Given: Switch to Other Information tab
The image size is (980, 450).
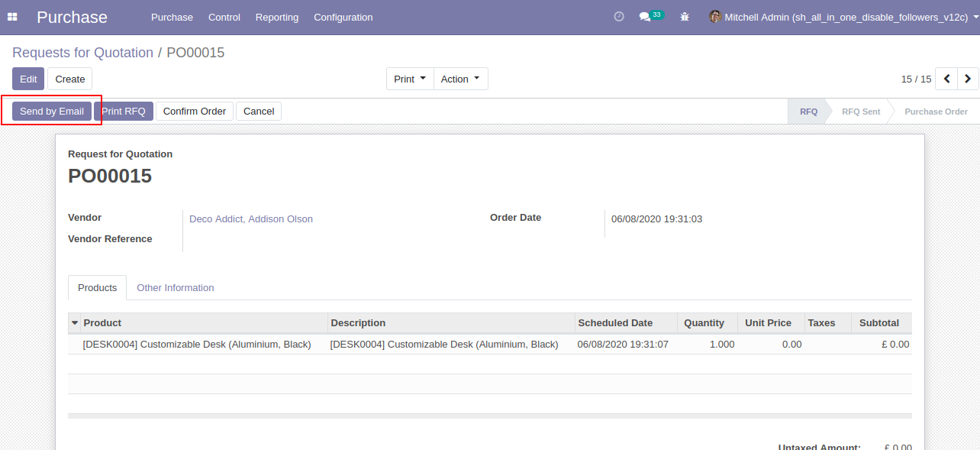Looking at the screenshot, I should (176, 288).
